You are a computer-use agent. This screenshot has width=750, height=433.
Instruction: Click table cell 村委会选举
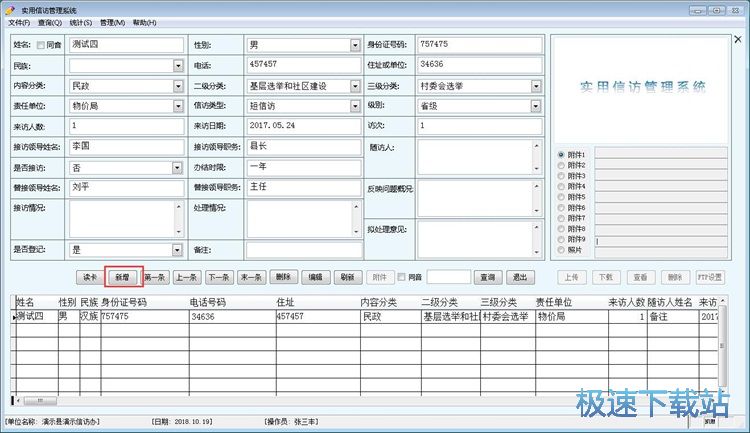507,316
